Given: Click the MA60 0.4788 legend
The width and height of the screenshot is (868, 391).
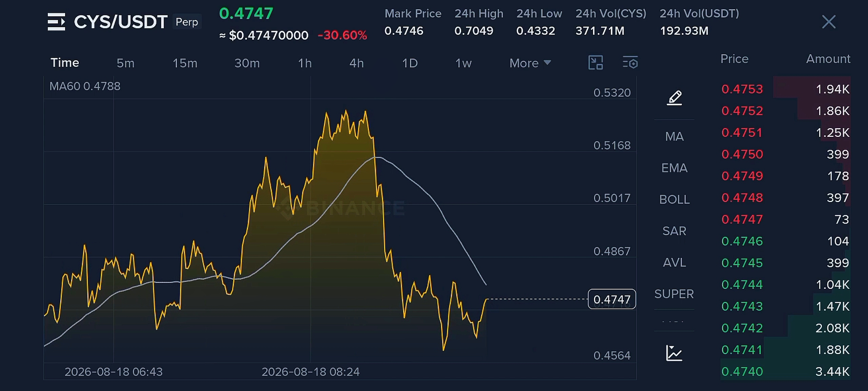Looking at the screenshot, I should [x=85, y=86].
